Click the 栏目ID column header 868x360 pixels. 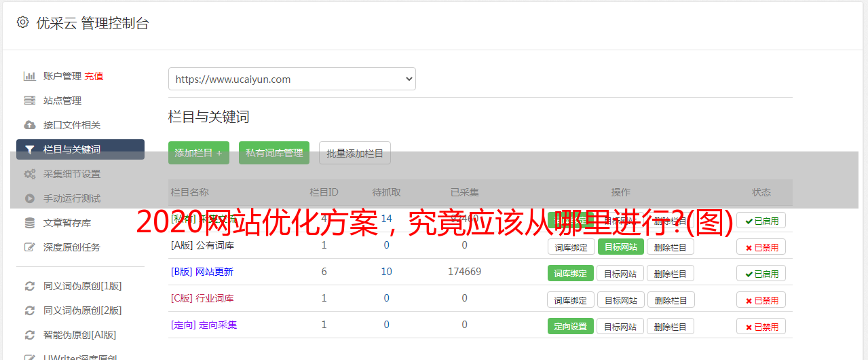324,192
